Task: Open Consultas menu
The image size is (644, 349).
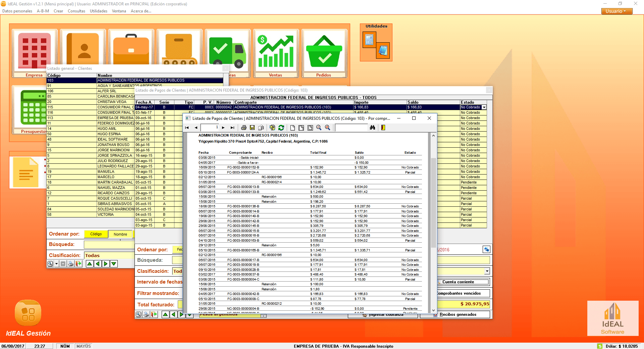Action: [x=76, y=11]
